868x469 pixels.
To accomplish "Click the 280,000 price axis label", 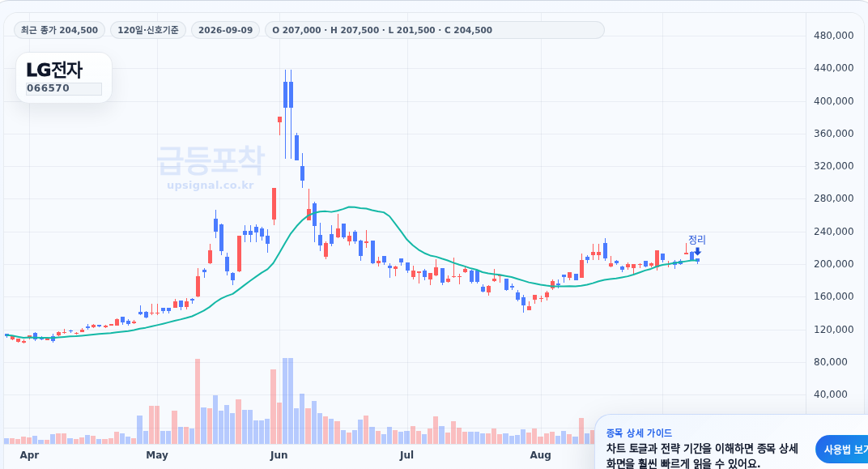I will 834,198.
